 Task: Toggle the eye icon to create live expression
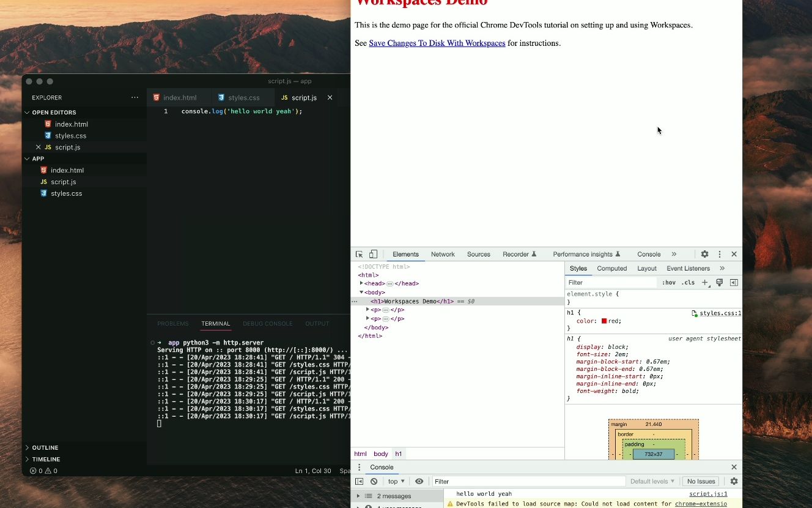coord(419,481)
